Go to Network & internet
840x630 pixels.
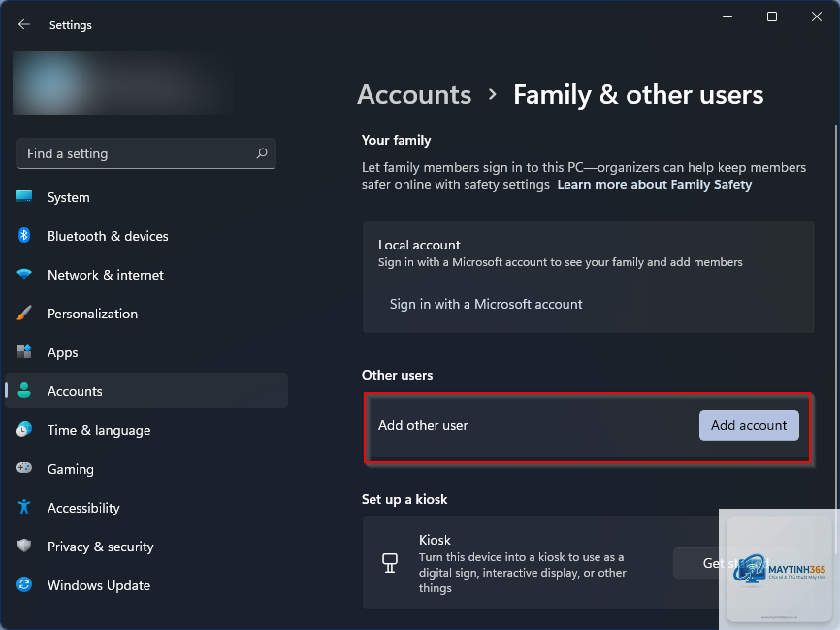[146, 275]
